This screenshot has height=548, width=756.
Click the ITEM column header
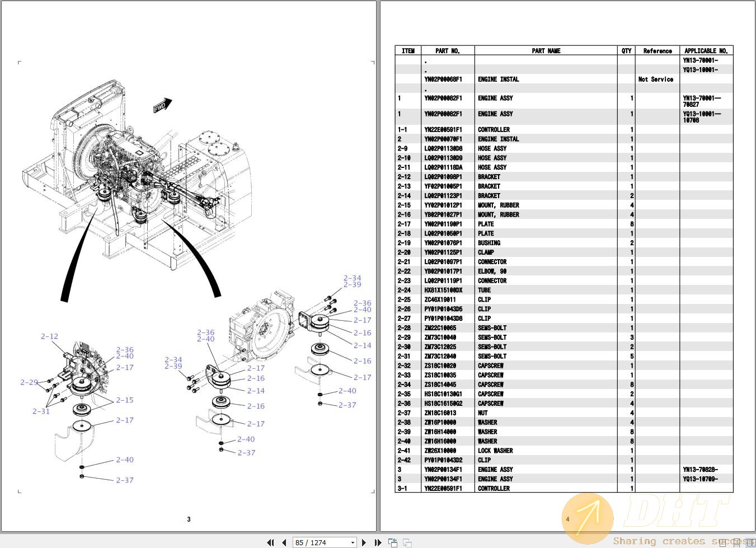408,51
